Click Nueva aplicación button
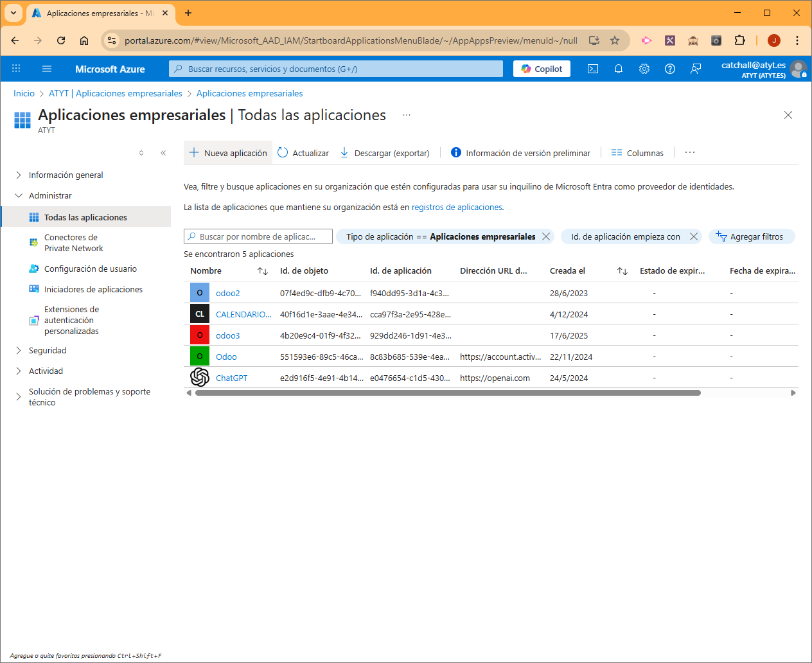 [x=228, y=153]
